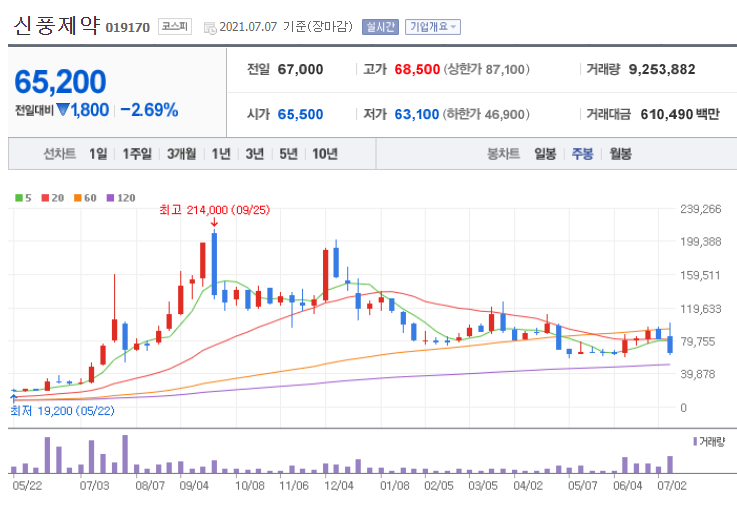Screen dimensions: 737x511
Task: Click the 실시간 button
Action: pyautogui.click(x=380, y=27)
